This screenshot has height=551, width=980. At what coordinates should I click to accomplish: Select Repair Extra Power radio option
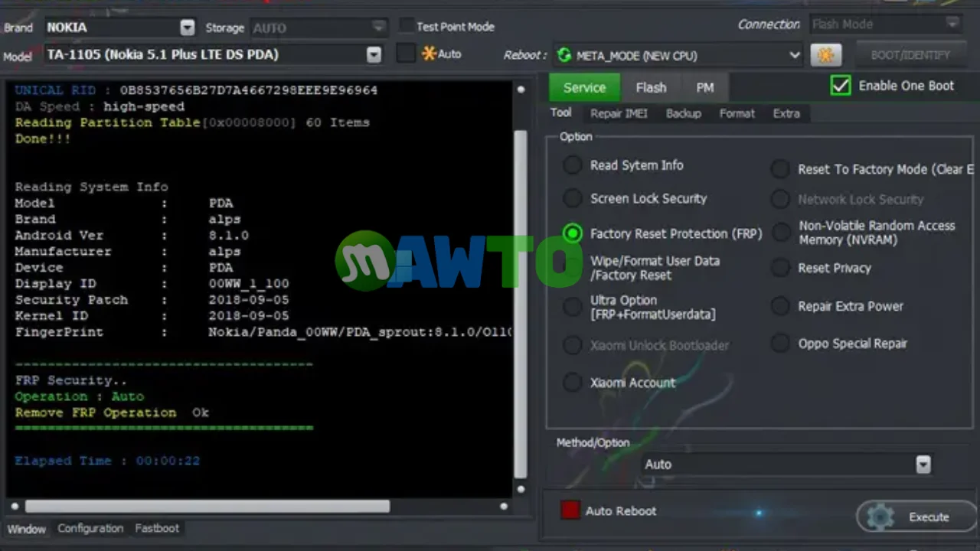point(779,306)
